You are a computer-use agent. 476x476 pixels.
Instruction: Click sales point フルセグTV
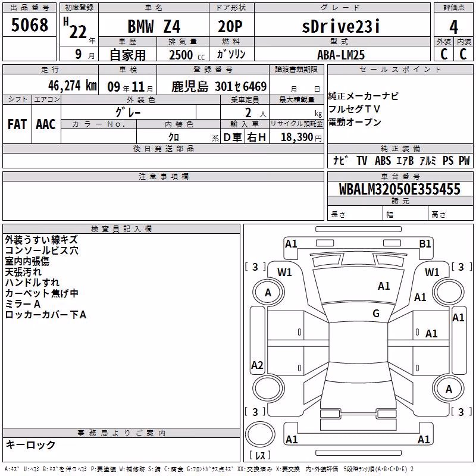coord(354,109)
